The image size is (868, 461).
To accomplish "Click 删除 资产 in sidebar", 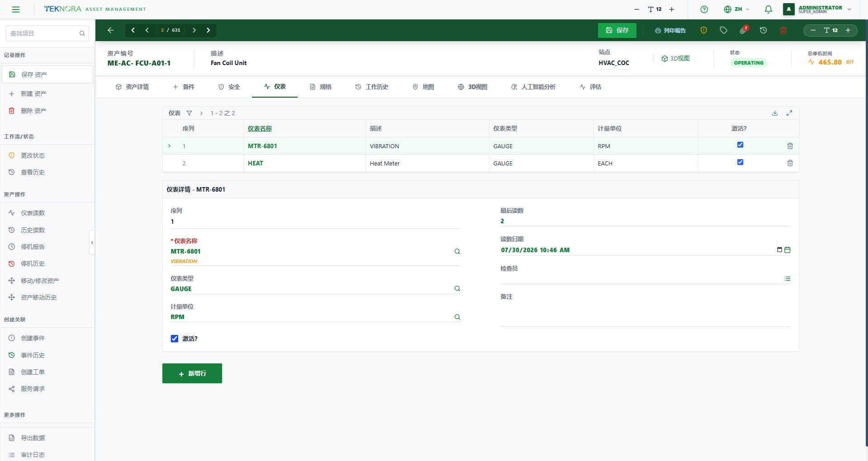I will tap(47, 111).
